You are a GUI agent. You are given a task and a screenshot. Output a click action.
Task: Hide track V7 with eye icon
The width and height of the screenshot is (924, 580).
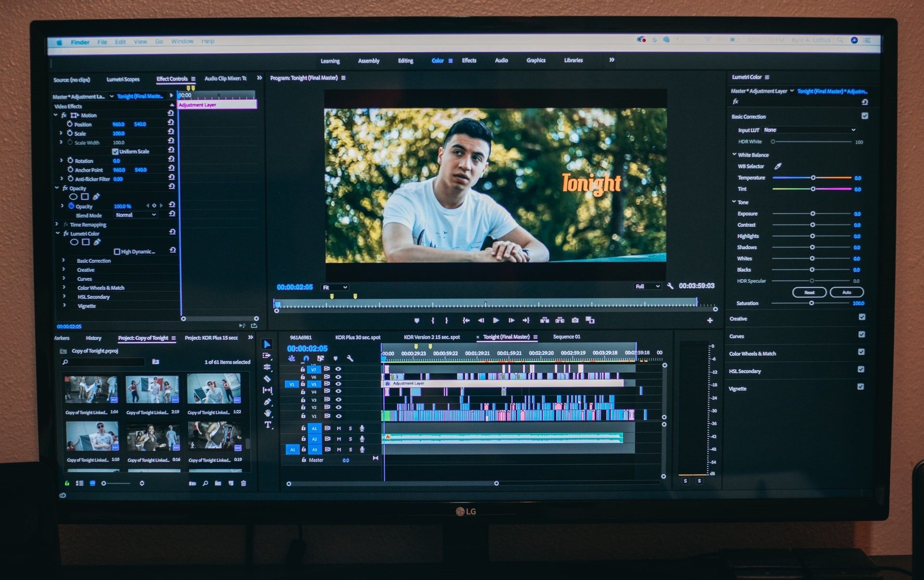tap(338, 369)
